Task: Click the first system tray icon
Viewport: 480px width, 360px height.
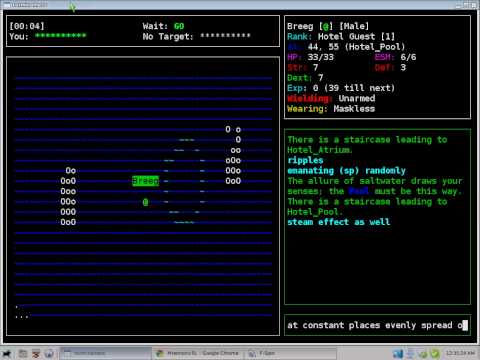Action: coord(398,353)
